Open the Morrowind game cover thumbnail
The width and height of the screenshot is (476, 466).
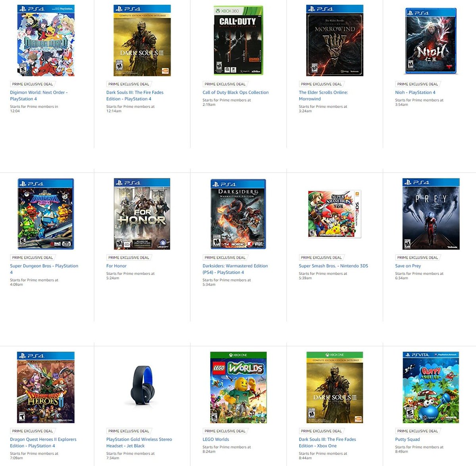(x=335, y=40)
